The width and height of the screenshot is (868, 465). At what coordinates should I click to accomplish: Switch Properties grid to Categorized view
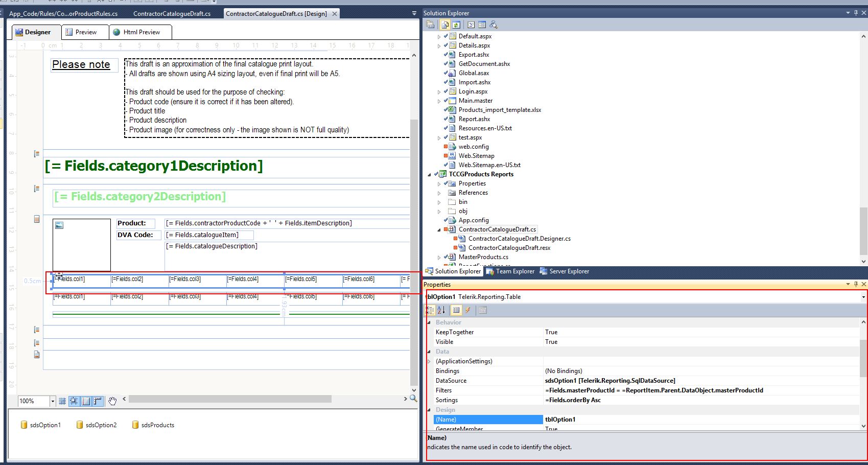pyautogui.click(x=430, y=310)
